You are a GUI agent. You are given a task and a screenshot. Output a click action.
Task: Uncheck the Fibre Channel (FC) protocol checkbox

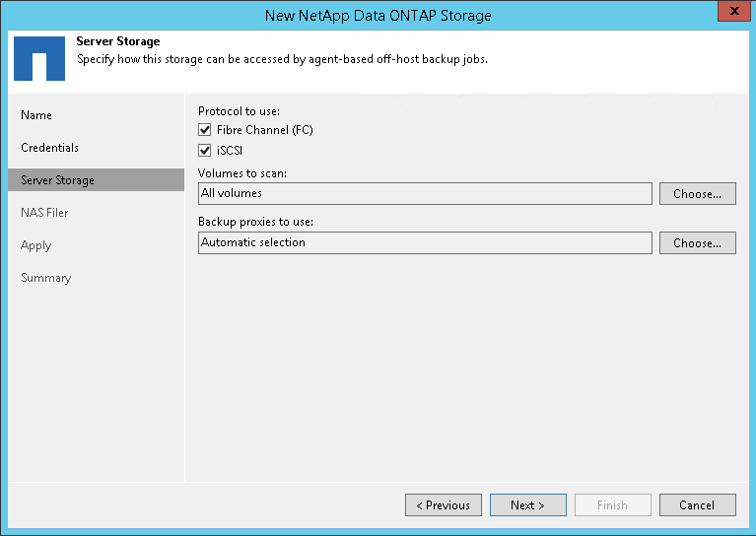[205, 130]
